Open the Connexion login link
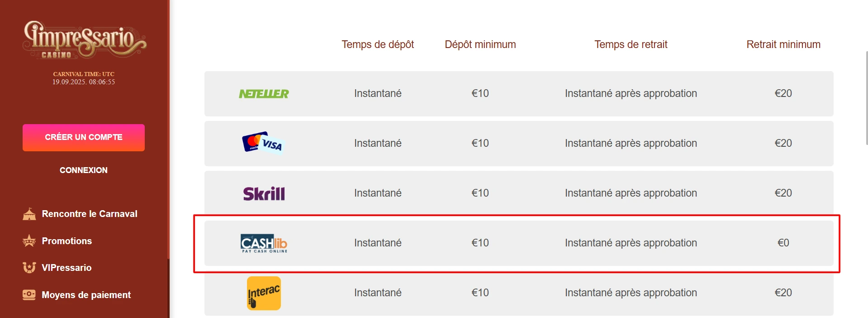The width and height of the screenshot is (868, 318). tap(84, 170)
